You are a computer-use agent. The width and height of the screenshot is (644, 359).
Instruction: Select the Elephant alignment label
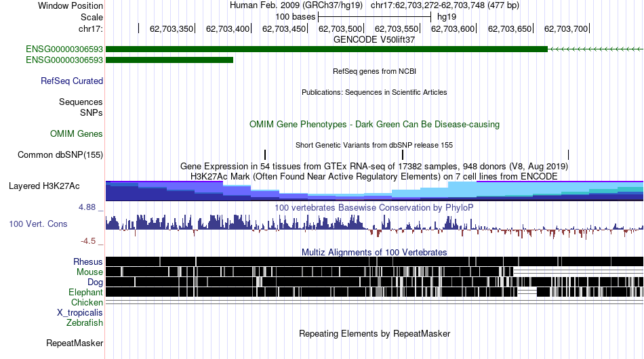click(x=85, y=292)
